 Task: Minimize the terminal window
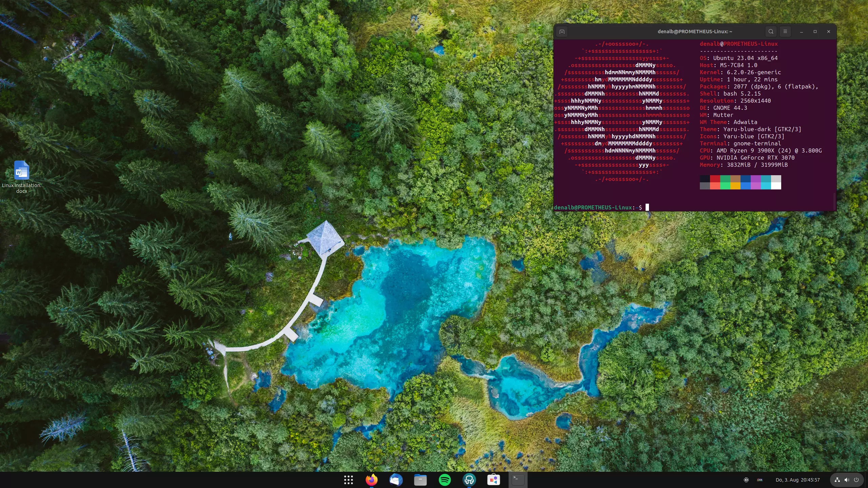802,32
